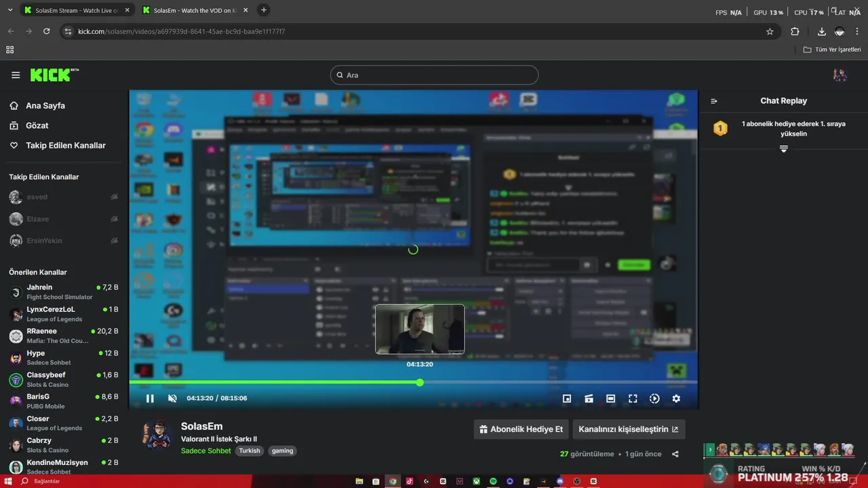Open the user avatar menu on Kick
Image resolution: width=868 pixels, height=488 pixels.
[840, 75]
